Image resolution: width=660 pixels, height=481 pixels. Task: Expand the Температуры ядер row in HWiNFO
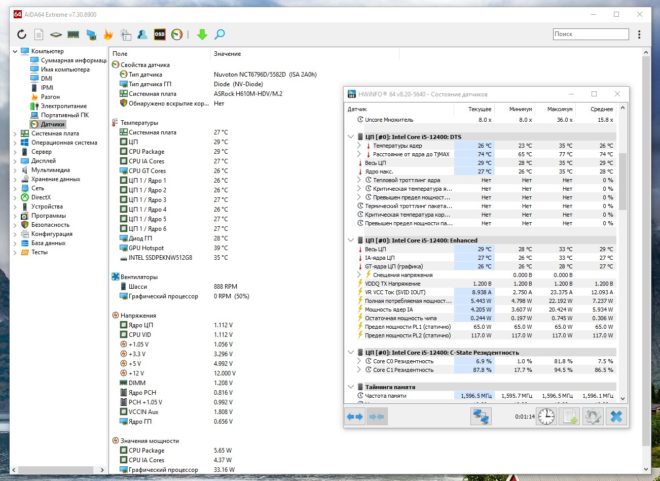359,146
